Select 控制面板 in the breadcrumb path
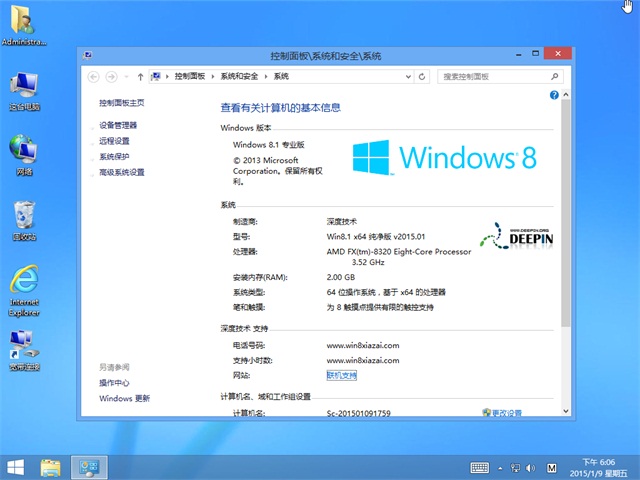The image size is (640, 480). tap(190, 76)
